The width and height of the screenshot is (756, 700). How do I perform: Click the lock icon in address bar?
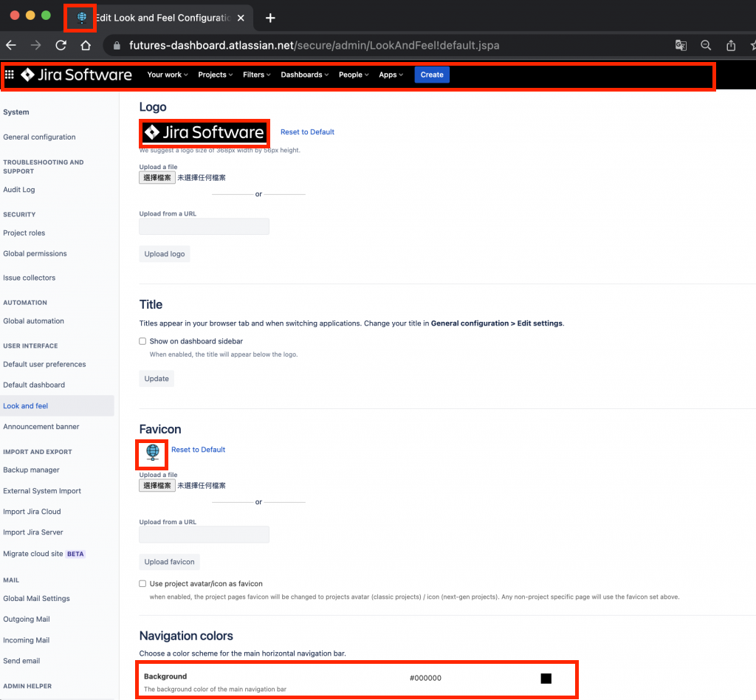117,46
